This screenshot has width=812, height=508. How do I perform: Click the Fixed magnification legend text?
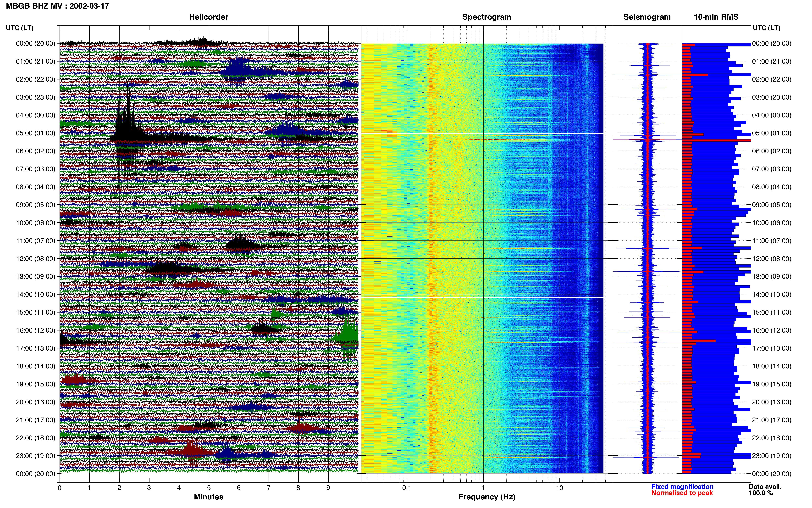tap(682, 486)
